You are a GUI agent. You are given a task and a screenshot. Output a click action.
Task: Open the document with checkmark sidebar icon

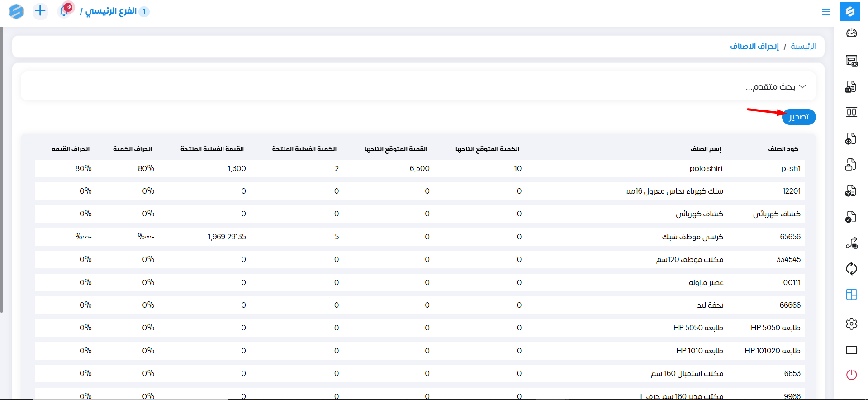pyautogui.click(x=851, y=217)
